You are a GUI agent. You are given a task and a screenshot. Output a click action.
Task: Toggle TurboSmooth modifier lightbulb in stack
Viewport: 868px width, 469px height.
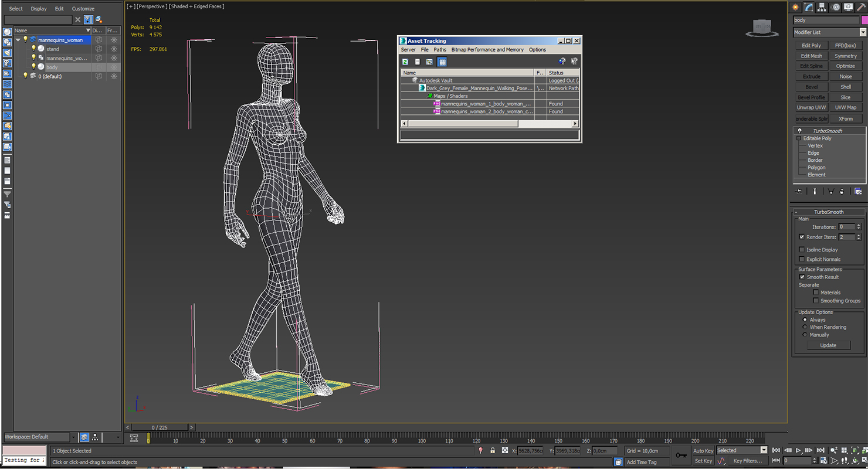(799, 131)
